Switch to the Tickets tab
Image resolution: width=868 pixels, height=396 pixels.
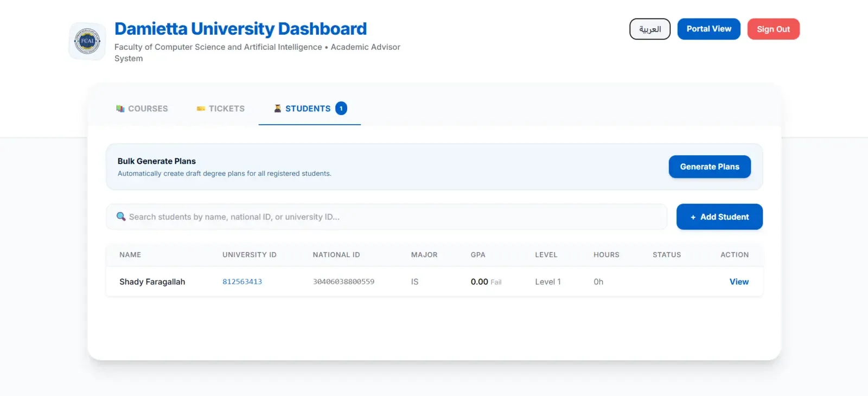pos(221,108)
